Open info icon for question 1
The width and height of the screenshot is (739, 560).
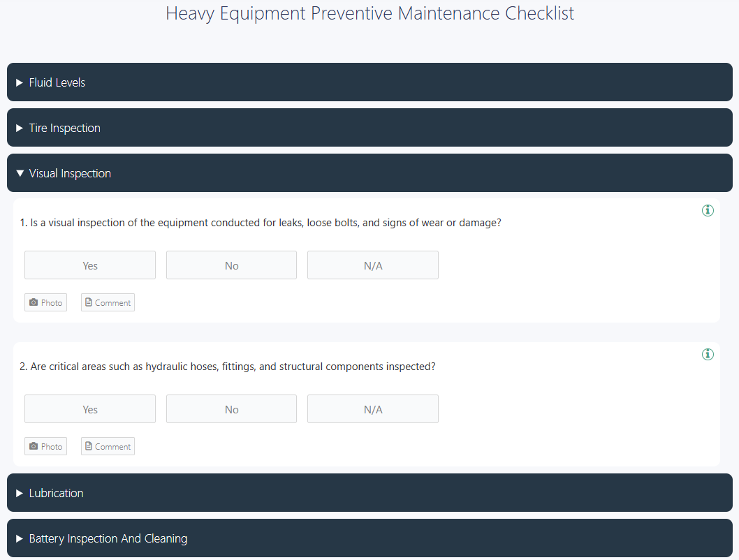tap(708, 211)
